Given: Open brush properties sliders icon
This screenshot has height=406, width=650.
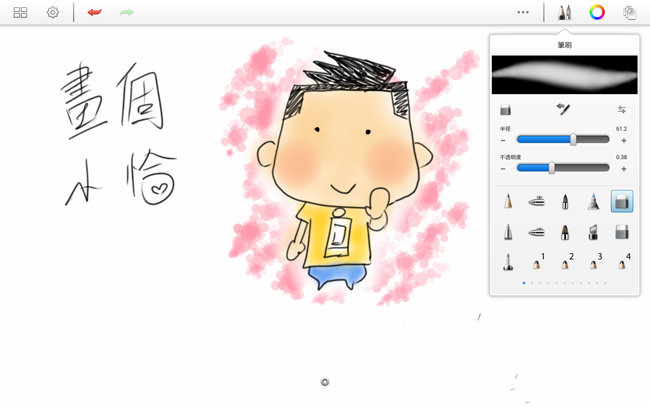Looking at the screenshot, I should pyautogui.click(x=622, y=109).
